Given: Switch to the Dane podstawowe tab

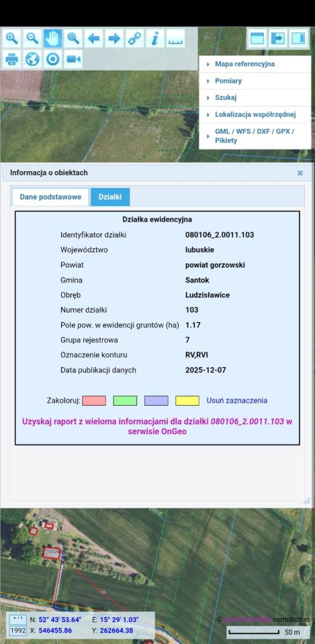Looking at the screenshot, I should pos(50,197).
